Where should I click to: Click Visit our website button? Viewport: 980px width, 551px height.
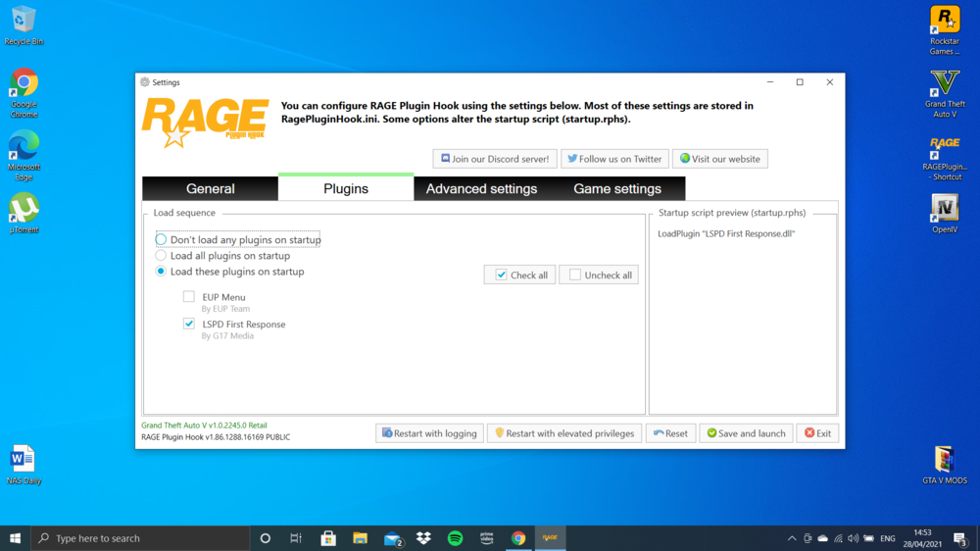click(x=720, y=159)
